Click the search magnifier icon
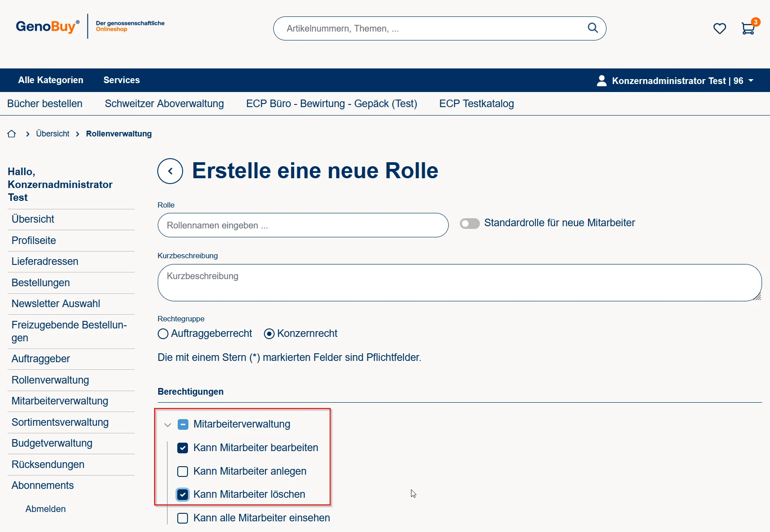770x532 pixels. pyautogui.click(x=593, y=28)
